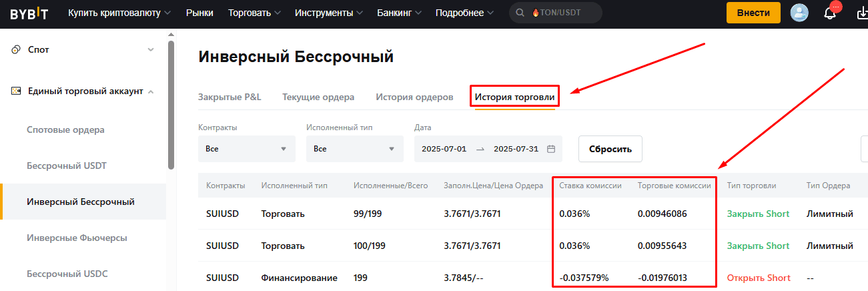Switch to the Закрытые P&L tab
Image resolution: width=868 pixels, height=291 pixels.
[x=230, y=97]
